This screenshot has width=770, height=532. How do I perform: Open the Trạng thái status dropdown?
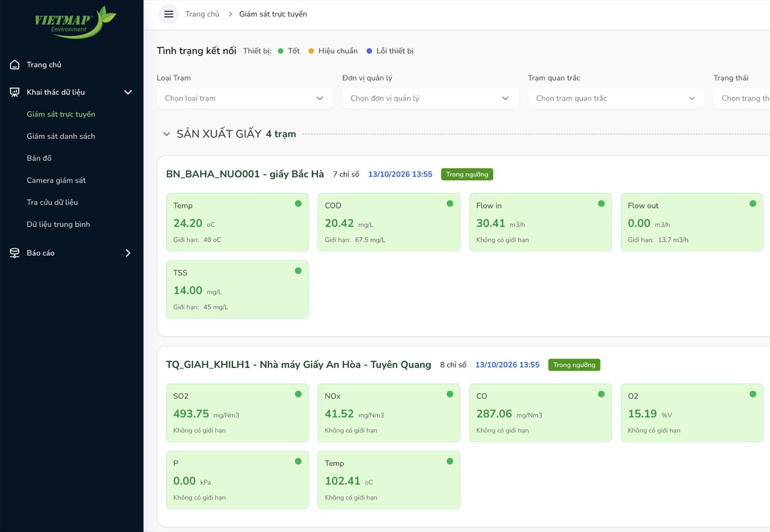tap(742, 98)
